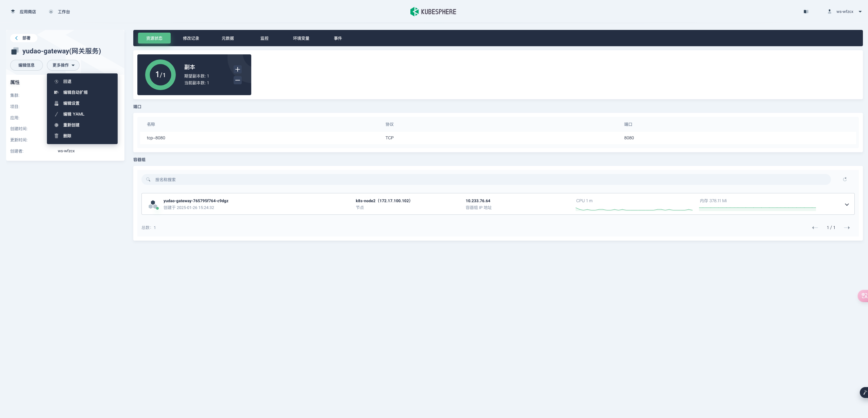Click the TCP protocol cell

point(390,138)
